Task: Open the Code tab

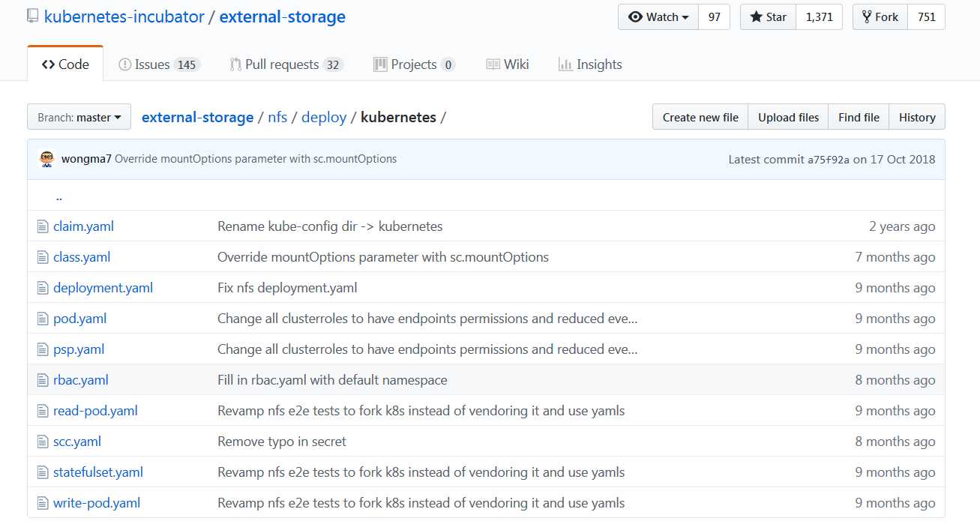Action: click(65, 64)
